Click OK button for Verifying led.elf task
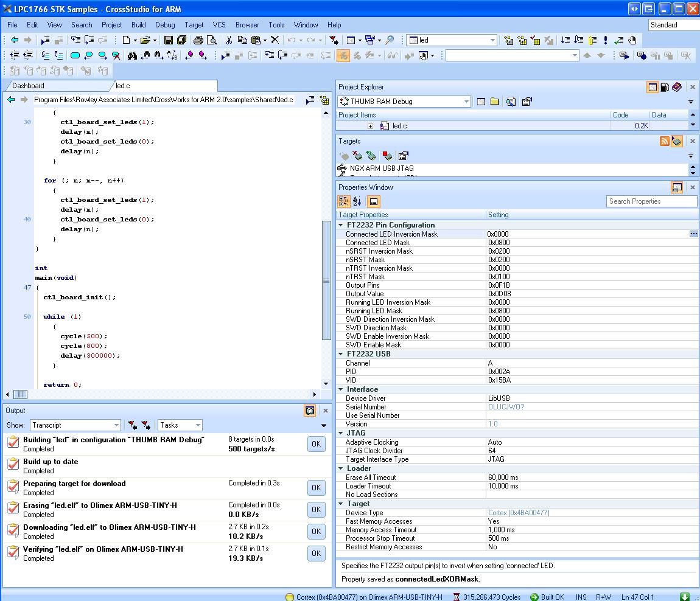The width and height of the screenshot is (700, 601). pyautogui.click(x=316, y=553)
